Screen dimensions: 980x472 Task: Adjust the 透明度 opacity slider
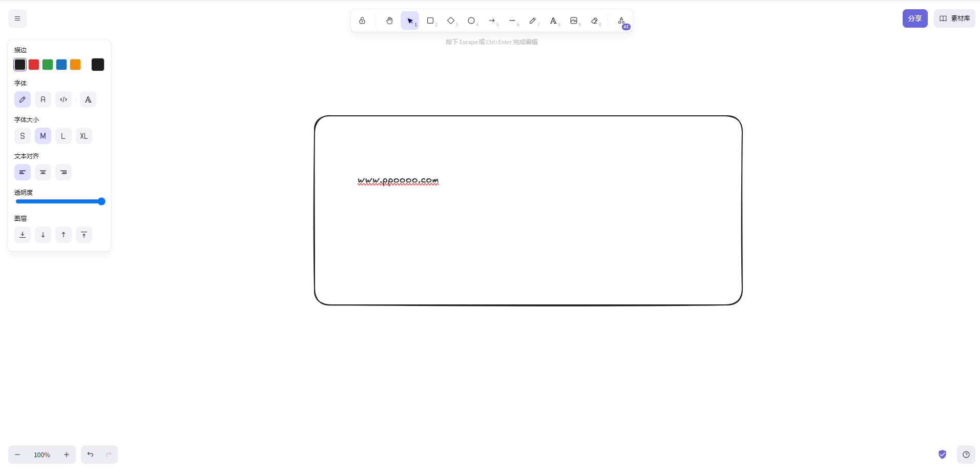point(60,201)
